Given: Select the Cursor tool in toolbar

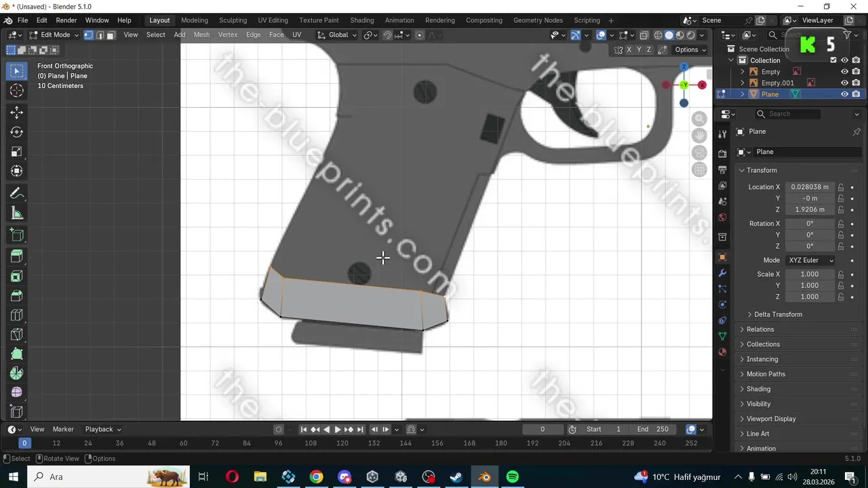Looking at the screenshot, I should [17, 90].
